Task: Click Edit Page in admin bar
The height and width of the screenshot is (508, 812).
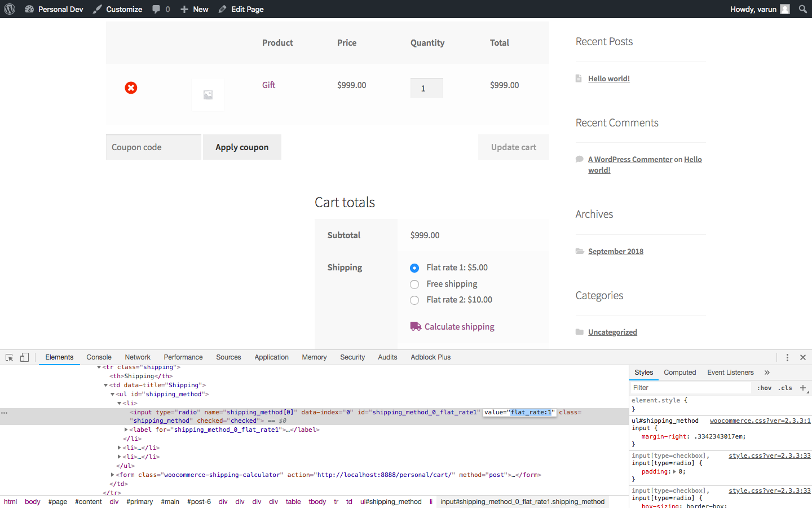Action: [241, 9]
